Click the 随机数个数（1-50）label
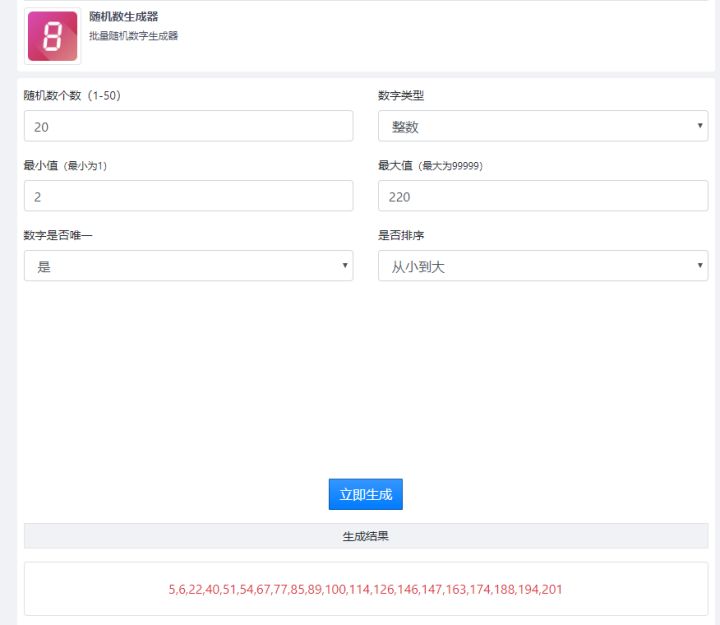The width and height of the screenshot is (720, 625). click(72, 96)
